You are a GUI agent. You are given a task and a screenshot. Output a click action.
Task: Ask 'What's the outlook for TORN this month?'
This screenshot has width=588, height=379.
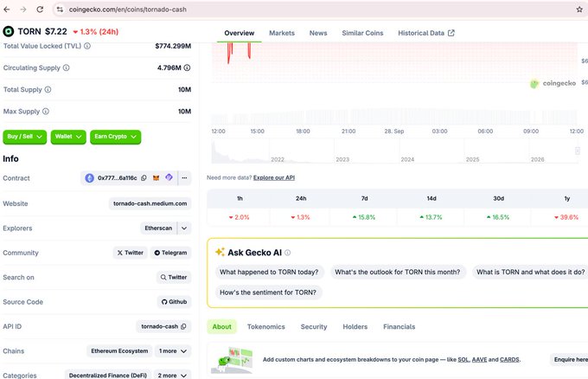point(398,272)
